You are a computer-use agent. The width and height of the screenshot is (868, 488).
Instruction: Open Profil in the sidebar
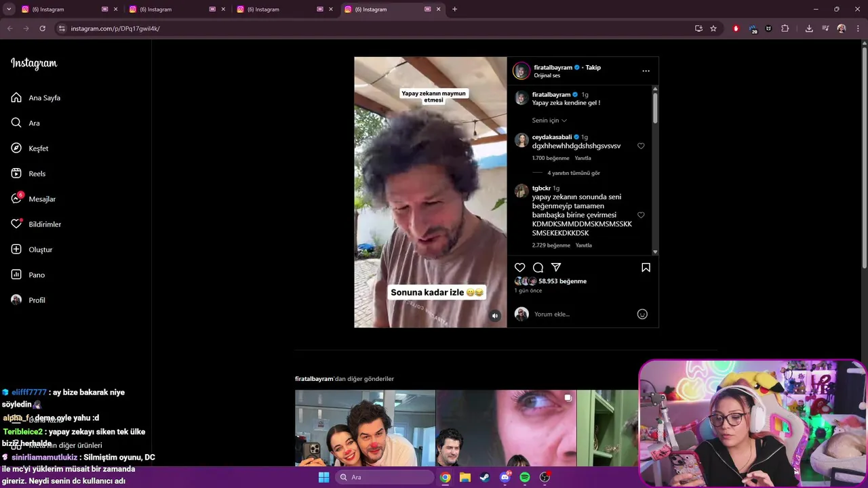(x=28, y=300)
